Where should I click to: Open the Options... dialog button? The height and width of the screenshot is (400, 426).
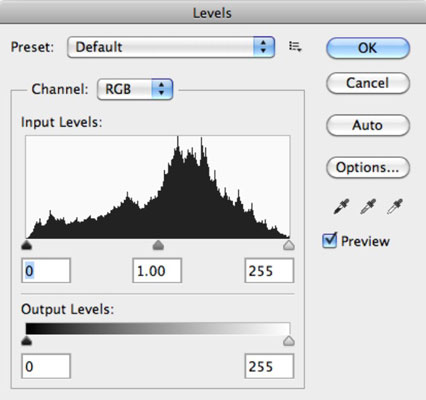point(368,167)
